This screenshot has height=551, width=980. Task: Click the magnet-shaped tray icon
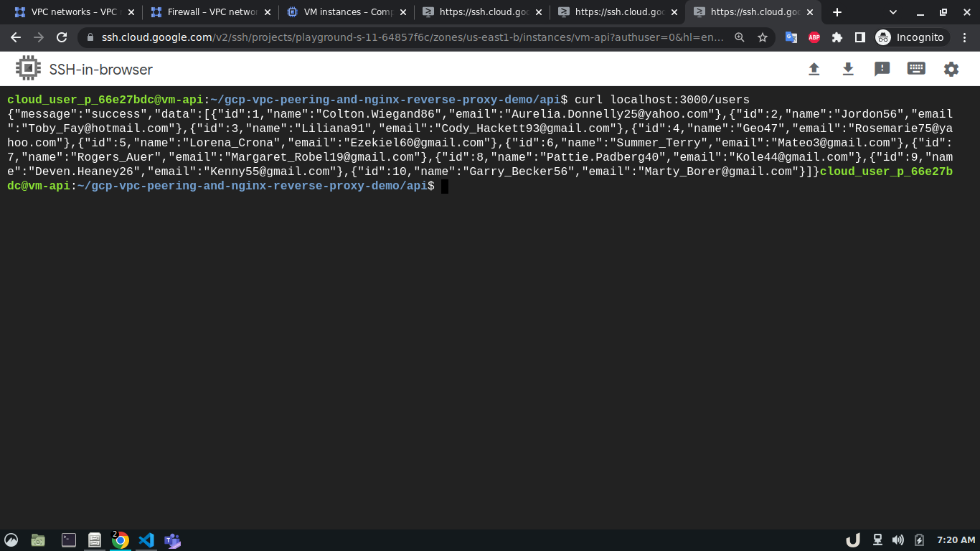point(853,540)
